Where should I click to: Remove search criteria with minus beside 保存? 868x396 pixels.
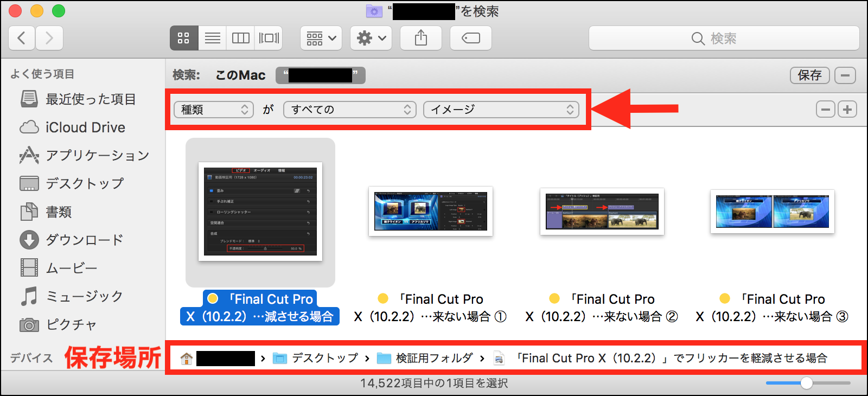click(x=845, y=75)
